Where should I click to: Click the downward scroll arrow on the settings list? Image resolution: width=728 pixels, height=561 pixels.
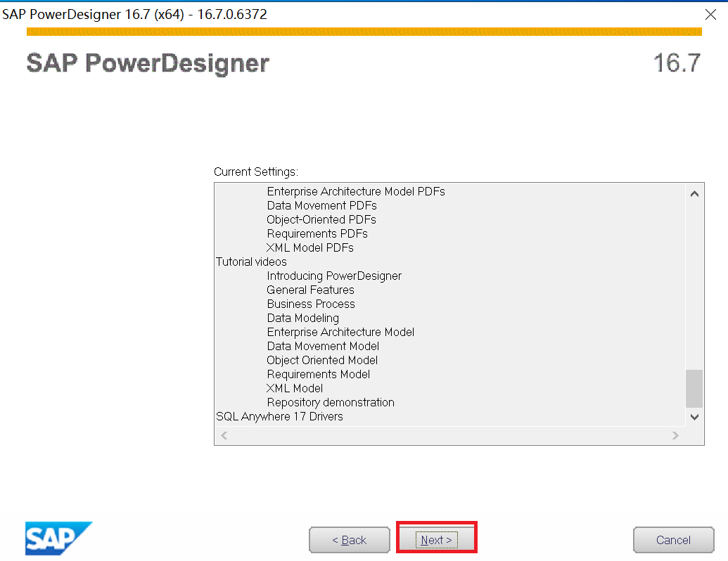[x=694, y=417]
